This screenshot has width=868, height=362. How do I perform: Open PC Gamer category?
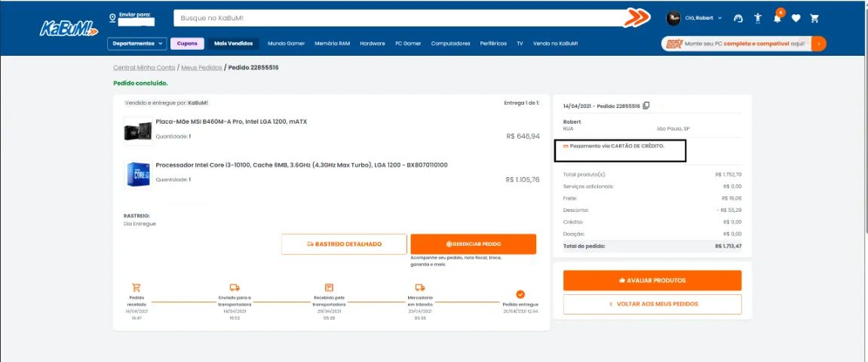[408, 44]
